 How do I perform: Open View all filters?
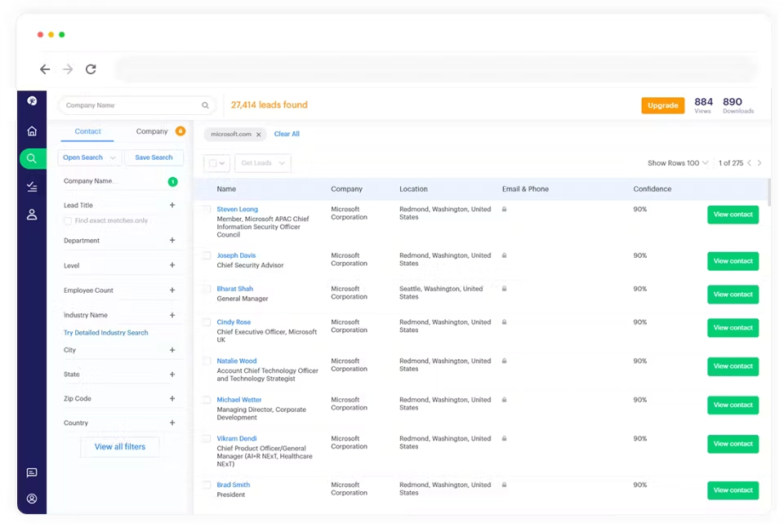point(120,446)
